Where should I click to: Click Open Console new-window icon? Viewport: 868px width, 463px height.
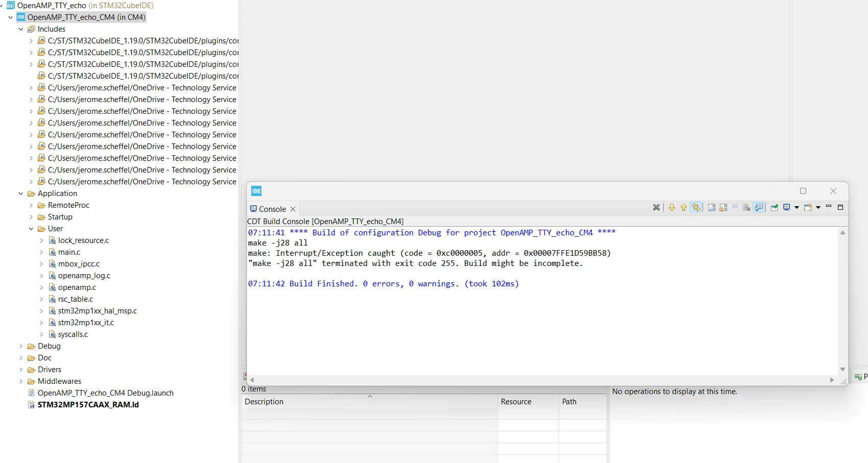point(808,207)
